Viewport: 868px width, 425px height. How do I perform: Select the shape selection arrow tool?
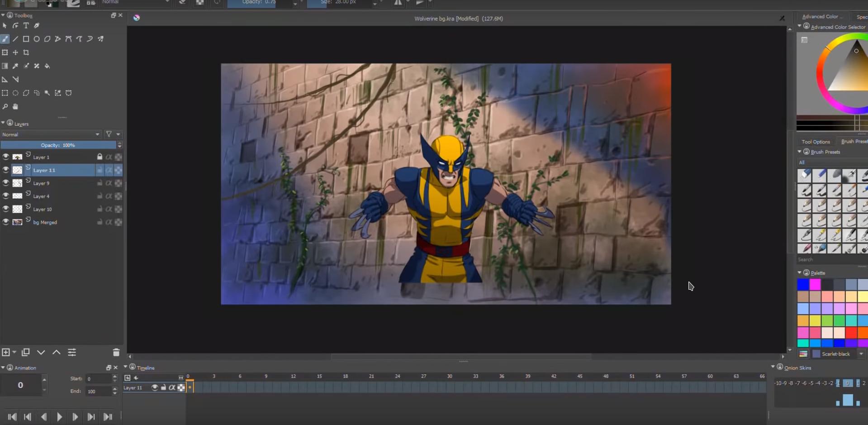[x=5, y=26]
